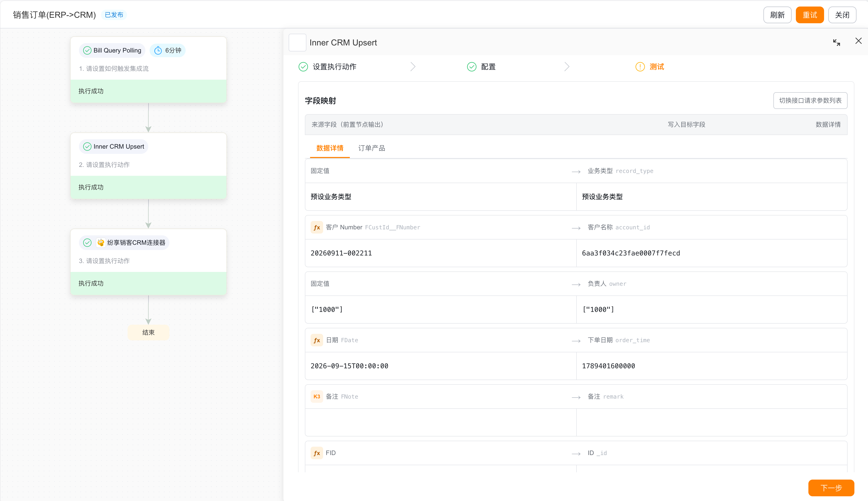Screen dimensions: 868x501
Task: Click the 关闭 button
Action: 842,15
